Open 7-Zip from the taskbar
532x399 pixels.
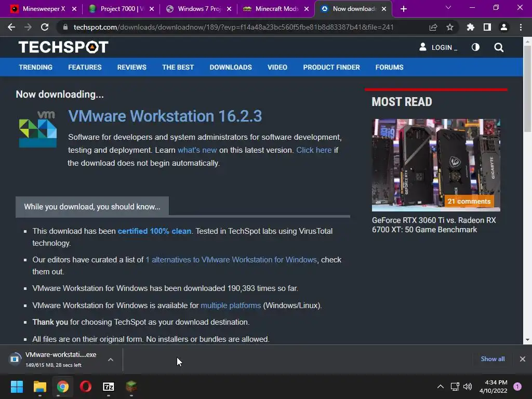109,387
